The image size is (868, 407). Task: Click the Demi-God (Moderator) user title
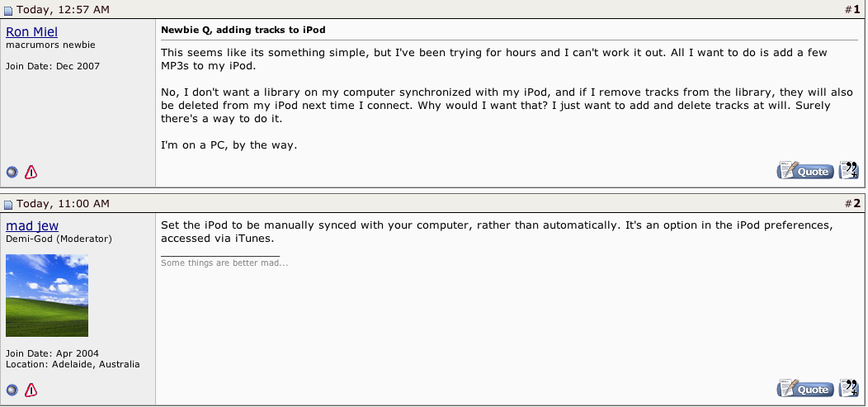click(59, 239)
